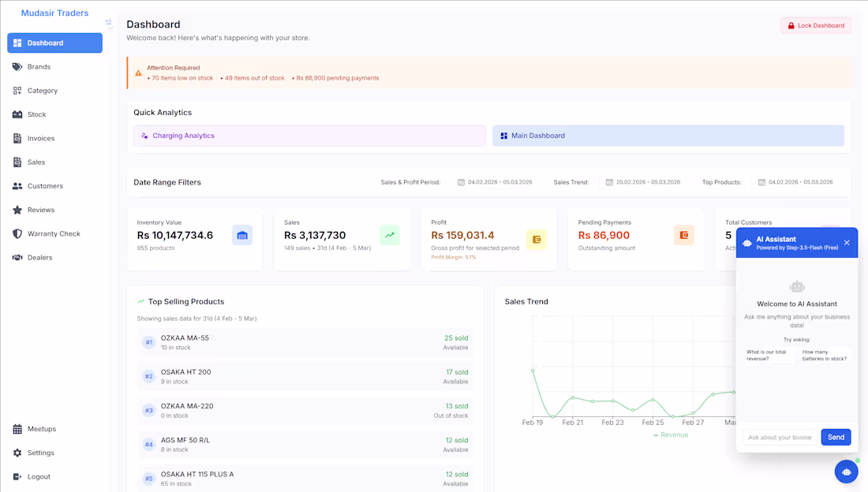Open the Brands section from the sidebar
Image resolution: width=868 pixels, height=492 pixels.
click(18, 66)
